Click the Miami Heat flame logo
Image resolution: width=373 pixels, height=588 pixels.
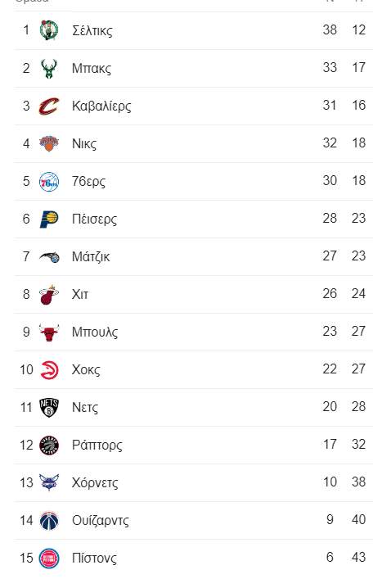point(49,295)
